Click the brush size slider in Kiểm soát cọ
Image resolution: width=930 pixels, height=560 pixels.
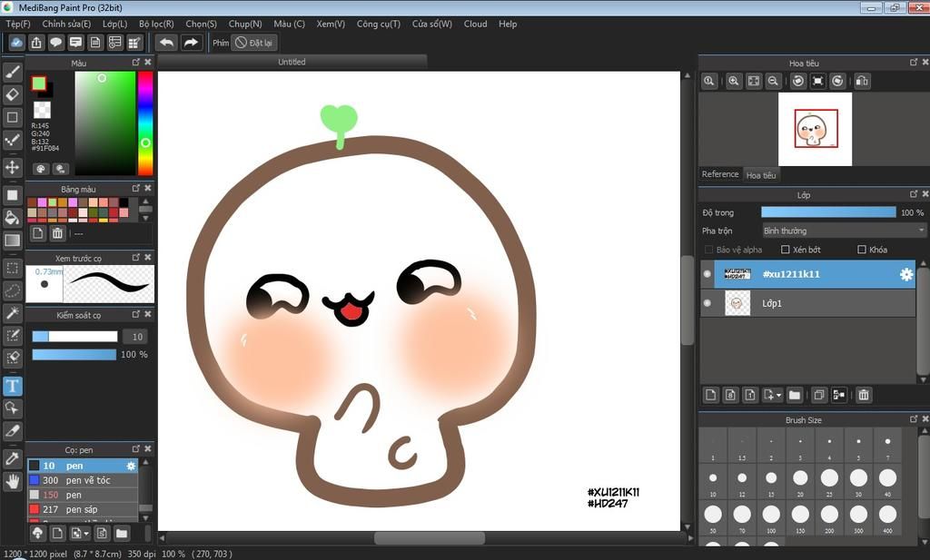click(x=74, y=337)
